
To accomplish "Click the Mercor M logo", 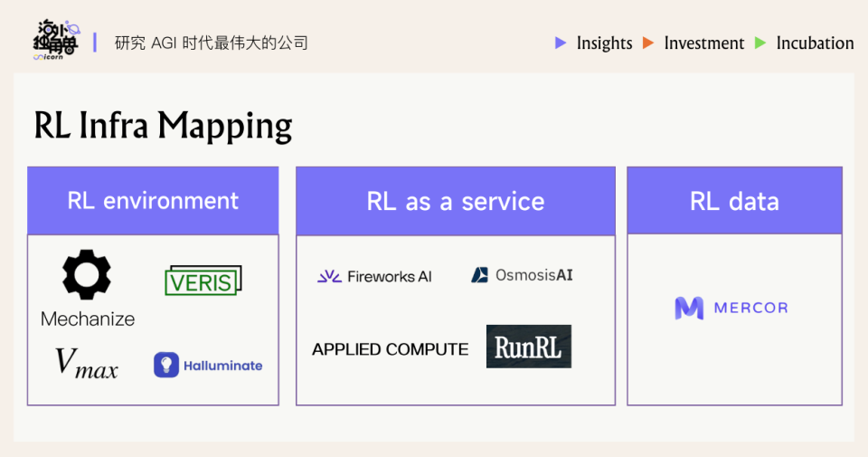I will [689, 308].
